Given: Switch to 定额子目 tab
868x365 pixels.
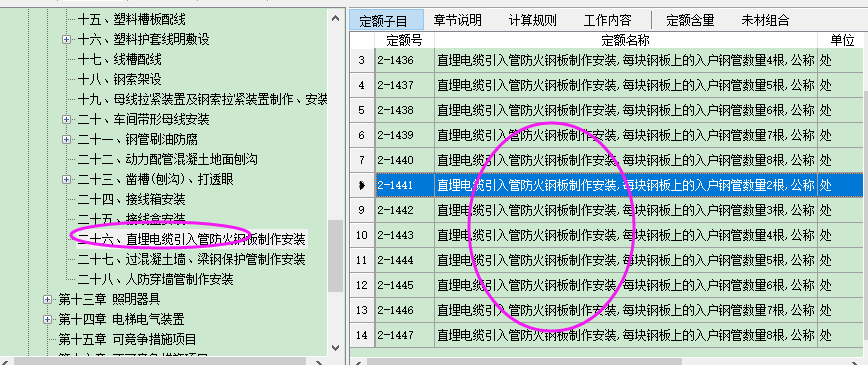Looking at the screenshot, I should coord(386,20).
